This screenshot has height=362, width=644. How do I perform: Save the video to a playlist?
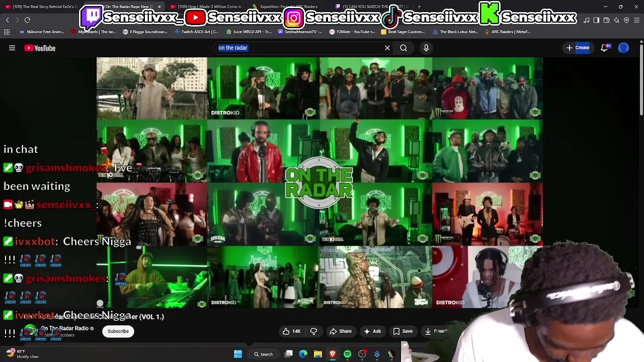coord(403,331)
